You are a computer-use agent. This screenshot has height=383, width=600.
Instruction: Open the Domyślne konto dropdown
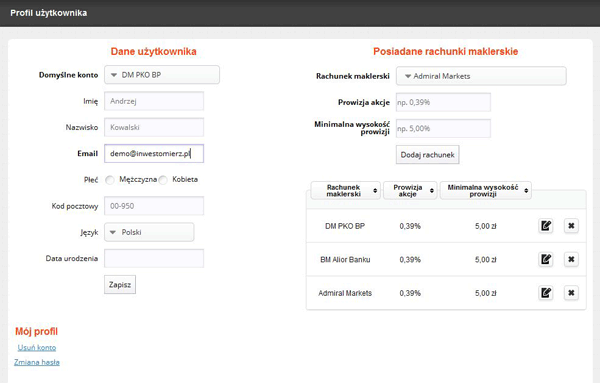pos(162,75)
